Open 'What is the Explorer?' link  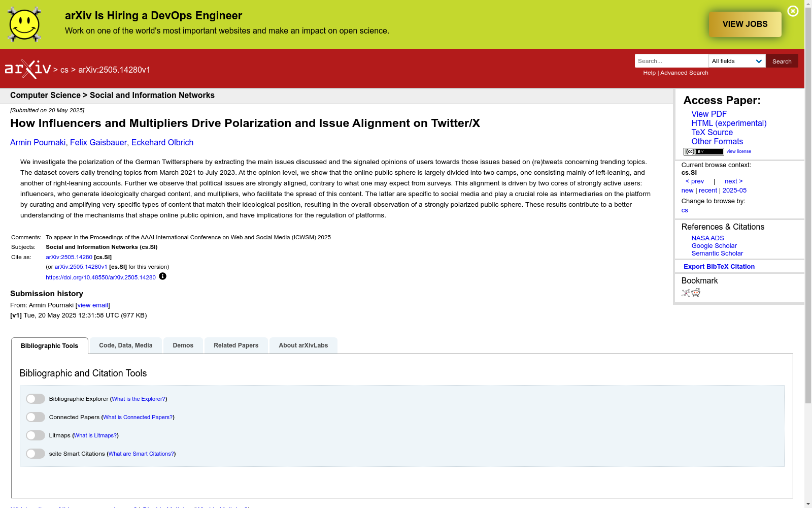(139, 399)
